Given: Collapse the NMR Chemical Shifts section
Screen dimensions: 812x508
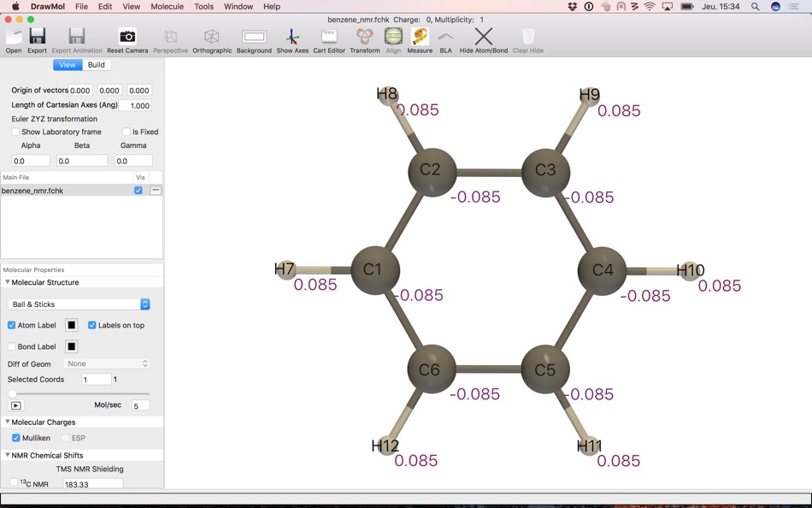Looking at the screenshot, I should click(x=7, y=455).
